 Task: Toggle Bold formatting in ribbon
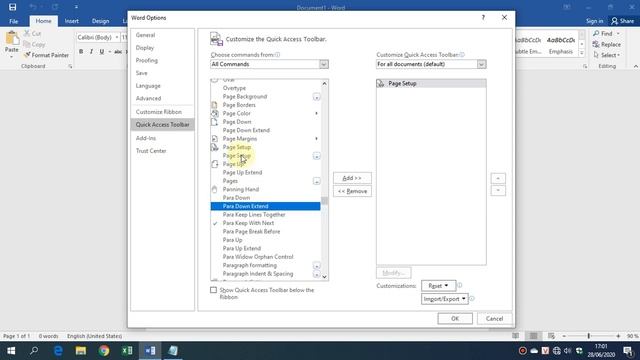tap(81, 51)
